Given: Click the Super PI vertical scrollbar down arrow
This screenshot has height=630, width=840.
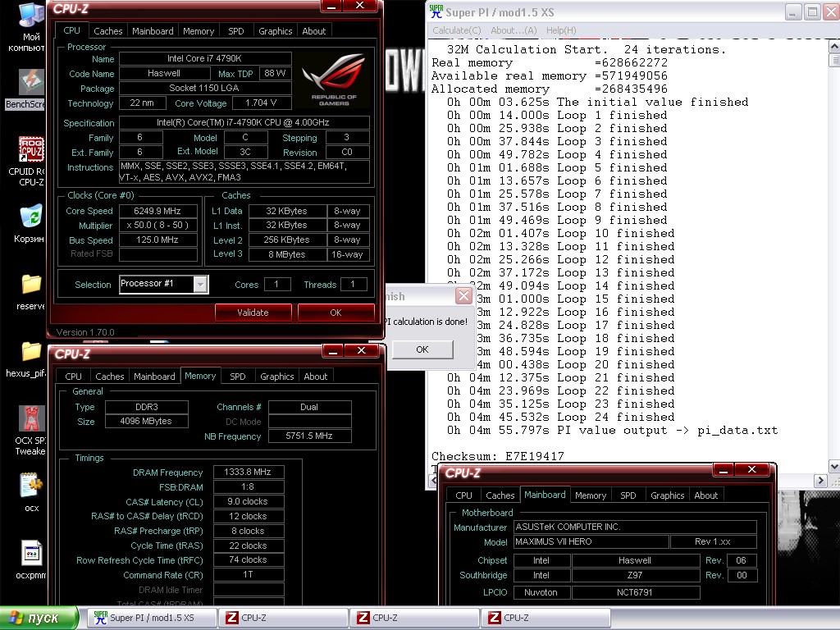Looking at the screenshot, I should (x=834, y=466).
